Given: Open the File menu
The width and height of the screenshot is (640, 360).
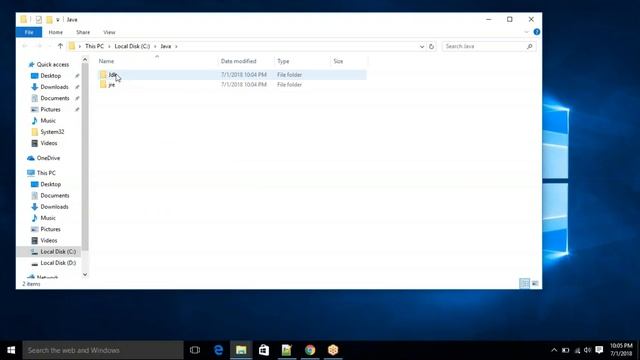Looking at the screenshot, I should click(x=29, y=32).
